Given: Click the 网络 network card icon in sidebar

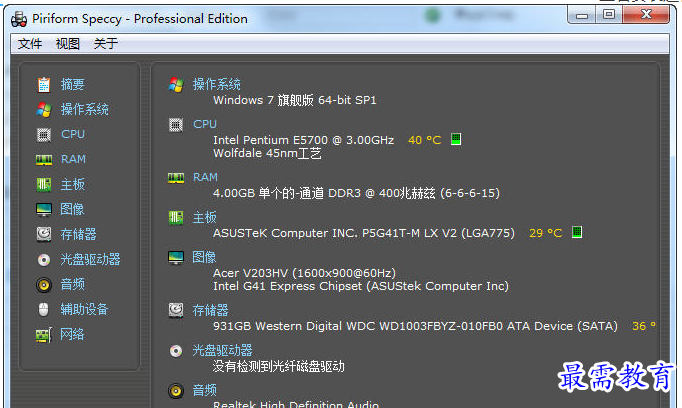Looking at the screenshot, I should coord(43,335).
